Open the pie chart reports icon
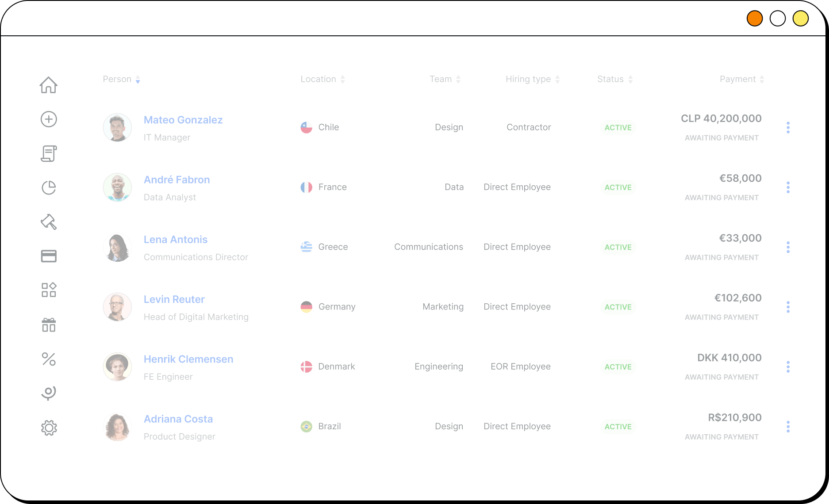Viewport: 829px width, 504px height. [49, 188]
